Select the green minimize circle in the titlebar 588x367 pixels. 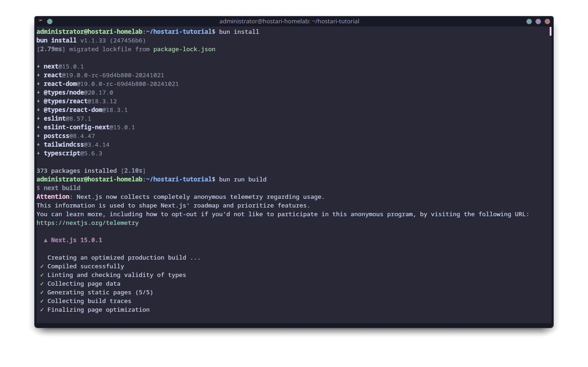(528, 21)
